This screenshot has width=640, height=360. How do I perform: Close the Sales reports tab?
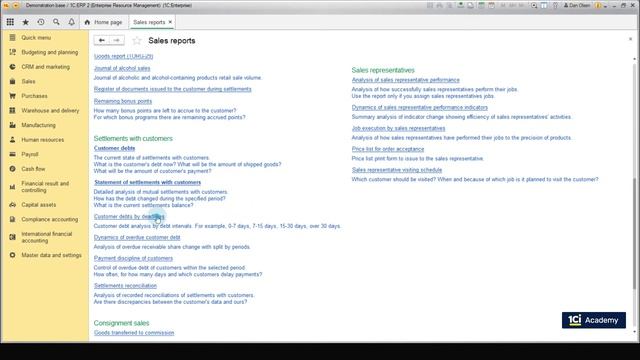pos(170,22)
